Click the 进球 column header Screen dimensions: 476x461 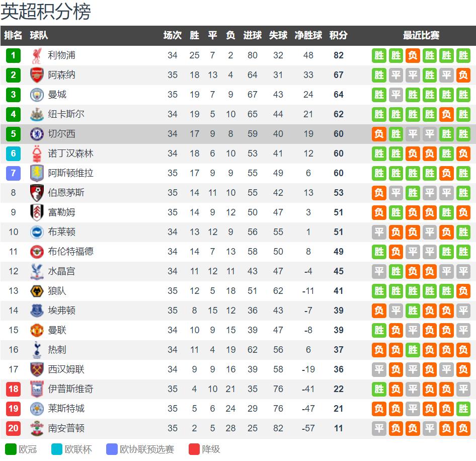tap(252, 36)
